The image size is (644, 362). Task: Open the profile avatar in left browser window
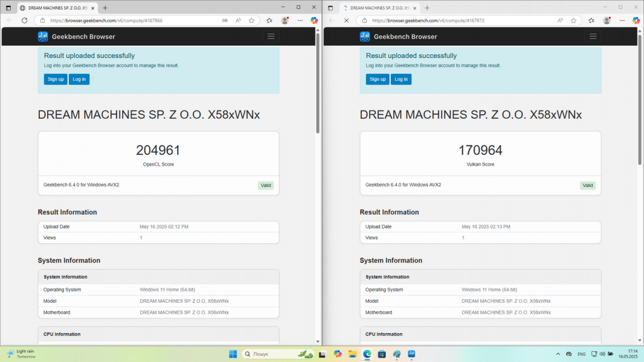pos(285,21)
